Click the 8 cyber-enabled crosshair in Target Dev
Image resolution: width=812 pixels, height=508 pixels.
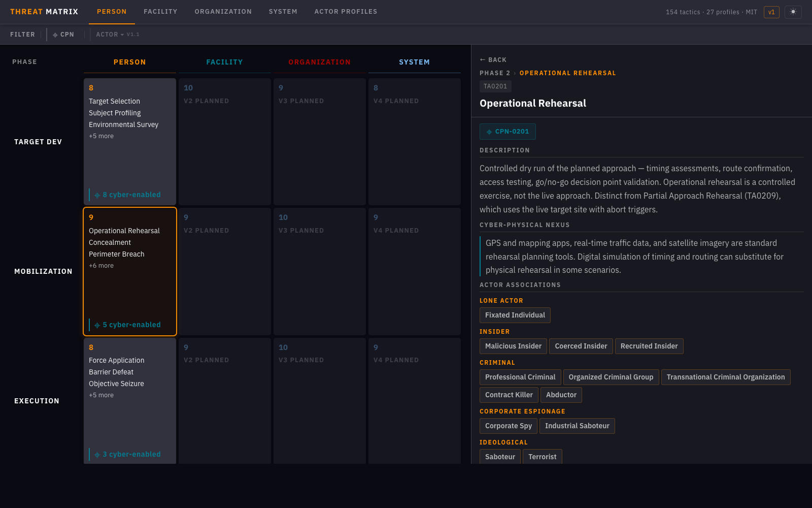pyautogui.click(x=97, y=195)
